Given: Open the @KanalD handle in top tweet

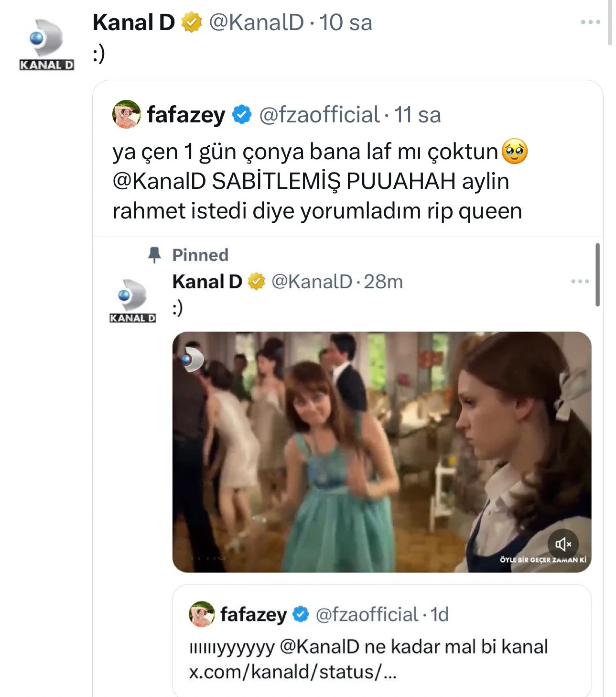Looking at the screenshot, I should (256, 22).
